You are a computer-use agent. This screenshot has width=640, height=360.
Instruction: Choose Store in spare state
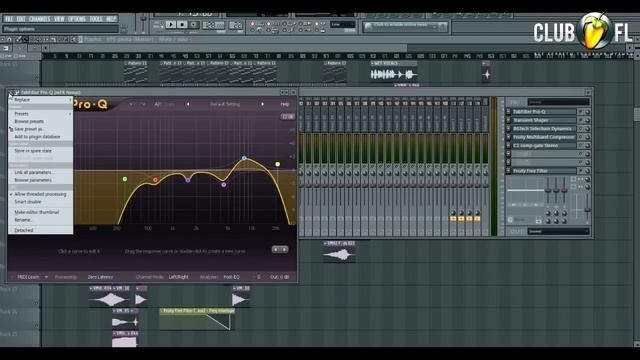[40, 151]
